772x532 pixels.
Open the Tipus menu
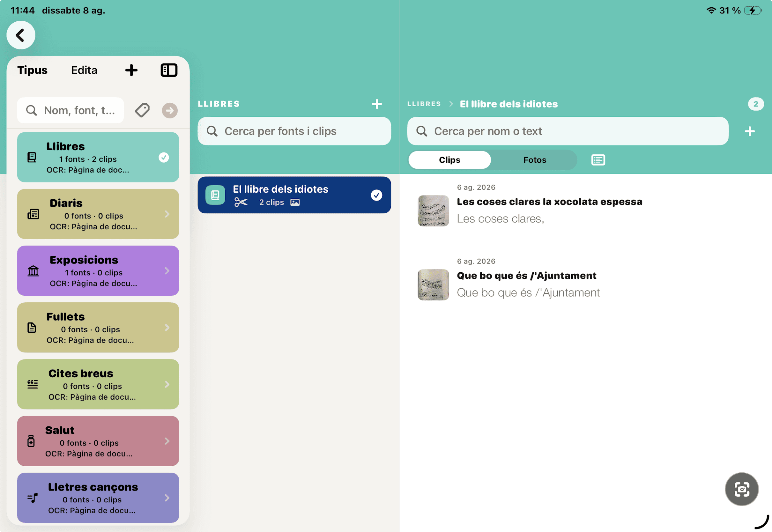(32, 70)
